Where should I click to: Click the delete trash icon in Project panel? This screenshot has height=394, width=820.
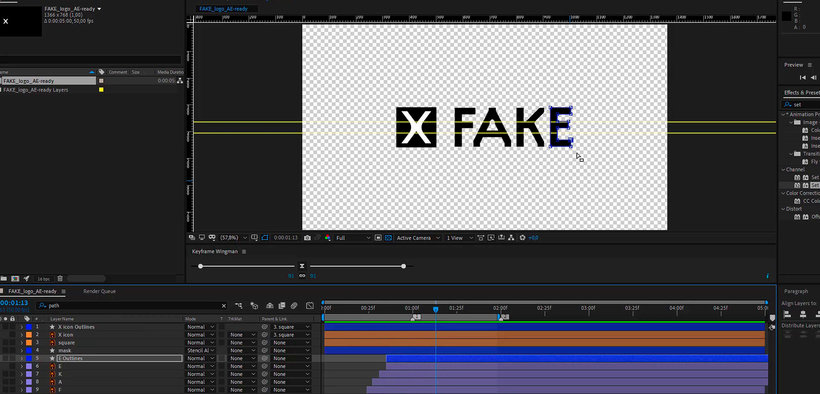[x=60, y=278]
